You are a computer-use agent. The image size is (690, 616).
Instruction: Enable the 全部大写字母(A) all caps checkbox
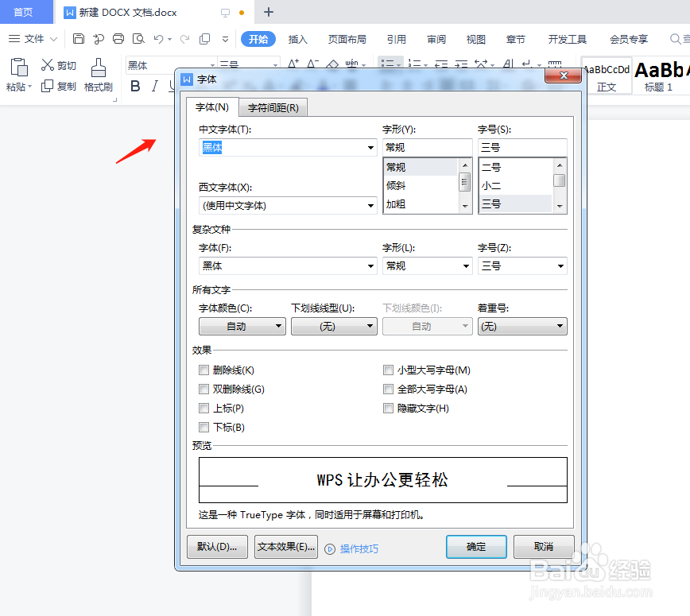tap(388, 389)
